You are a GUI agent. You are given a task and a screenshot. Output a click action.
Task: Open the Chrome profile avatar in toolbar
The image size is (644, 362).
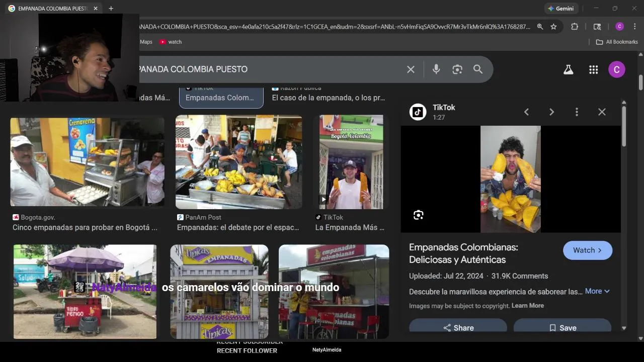click(619, 27)
